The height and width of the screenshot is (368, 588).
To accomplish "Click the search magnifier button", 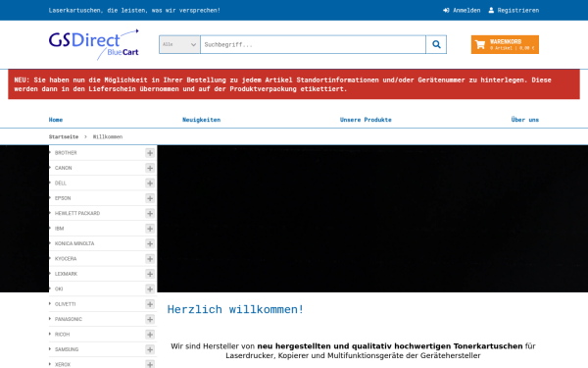I will 436,45.
